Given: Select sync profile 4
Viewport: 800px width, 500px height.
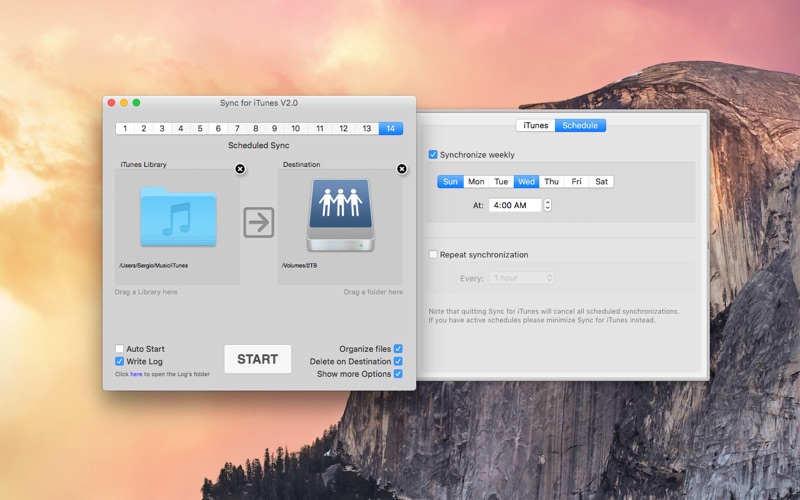Looking at the screenshot, I should [181, 129].
